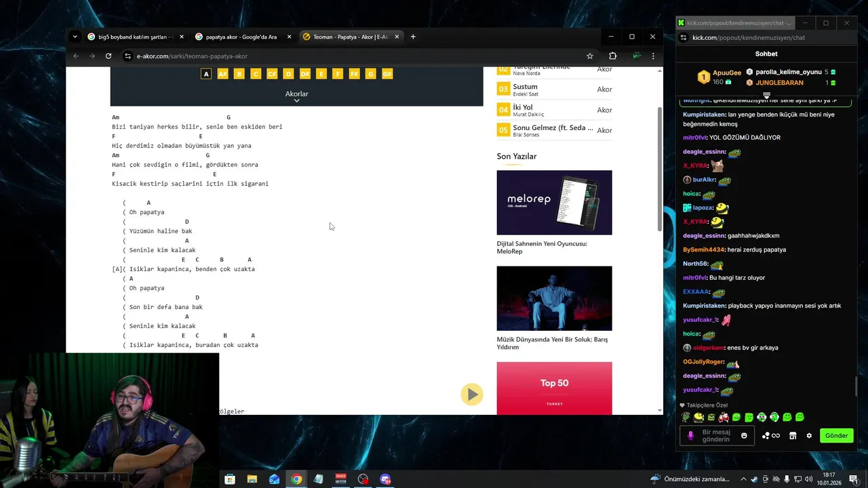
Task: Select the D key transpose button
Action: pos(288,74)
